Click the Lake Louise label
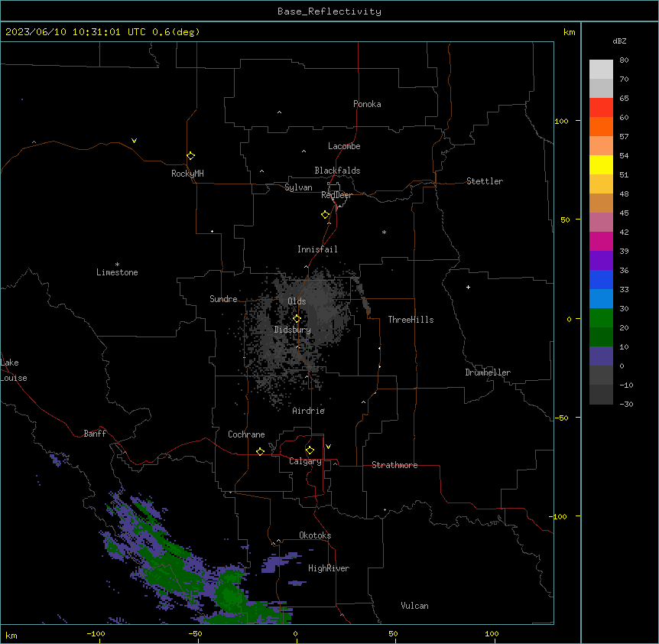The width and height of the screenshot is (659, 644). point(14,370)
